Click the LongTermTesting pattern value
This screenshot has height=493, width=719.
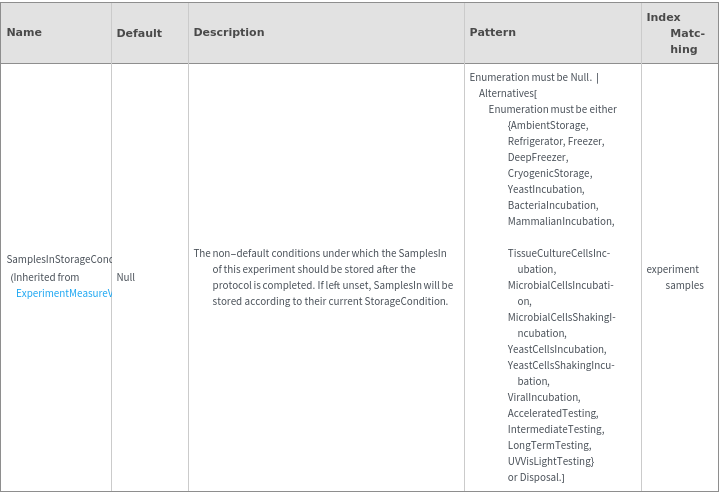point(549,445)
